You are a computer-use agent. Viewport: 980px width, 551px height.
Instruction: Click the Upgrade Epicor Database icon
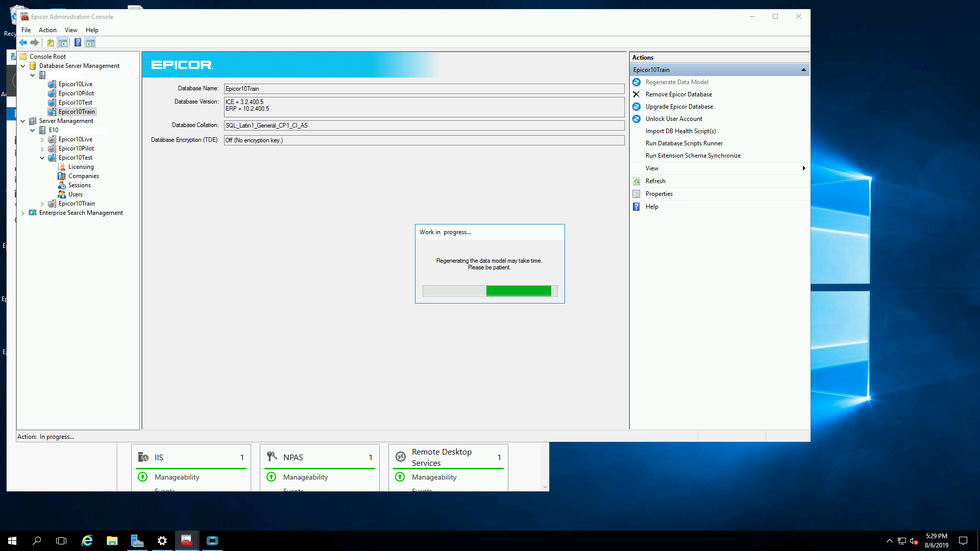coord(636,107)
